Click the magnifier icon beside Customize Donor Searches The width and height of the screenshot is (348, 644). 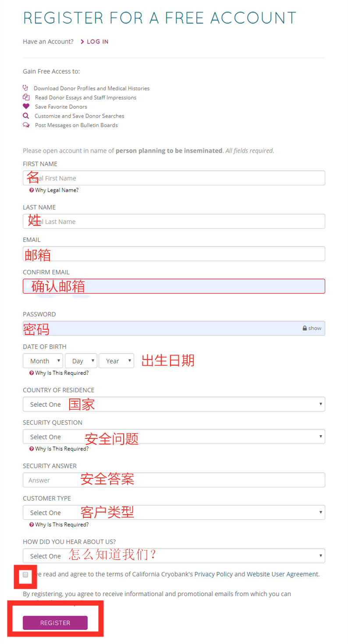coord(26,116)
